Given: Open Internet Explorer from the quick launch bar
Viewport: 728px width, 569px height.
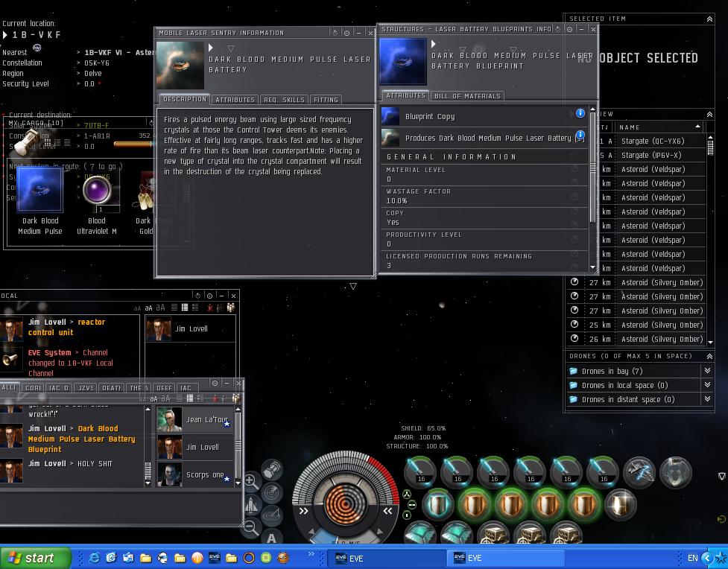Looking at the screenshot, I should pos(94,557).
